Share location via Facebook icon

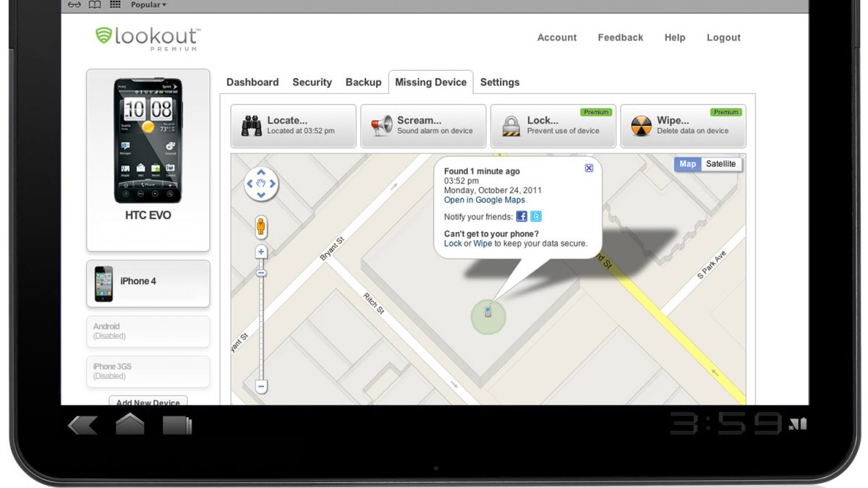(522, 216)
